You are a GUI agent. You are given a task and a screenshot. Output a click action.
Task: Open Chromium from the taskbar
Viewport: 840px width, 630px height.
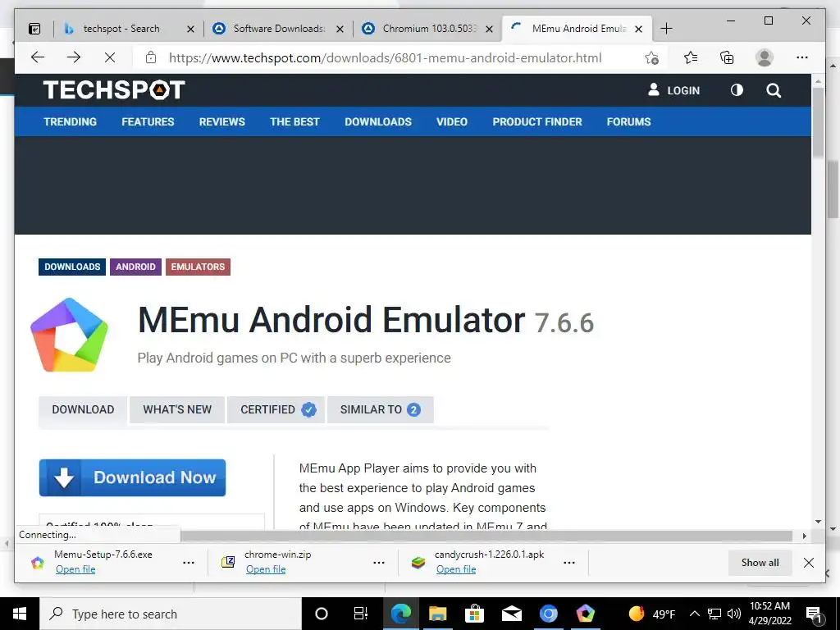(549, 614)
